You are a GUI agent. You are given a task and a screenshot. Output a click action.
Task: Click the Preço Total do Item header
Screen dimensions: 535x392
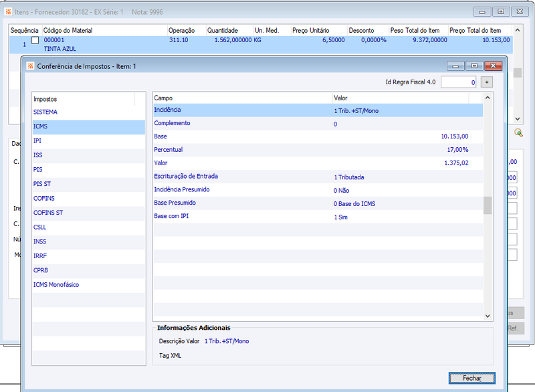(479, 31)
